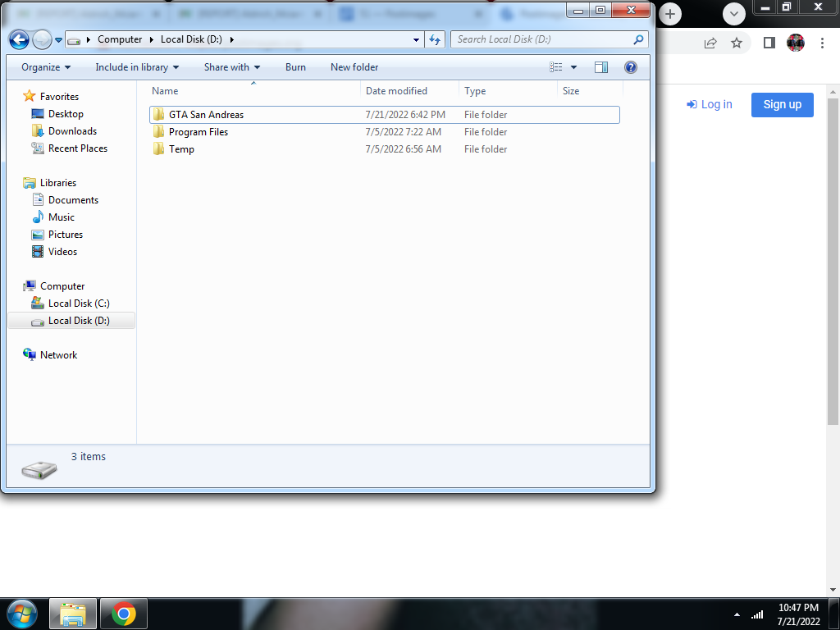
Task: Click the drive icon in address bar
Action: (75, 40)
